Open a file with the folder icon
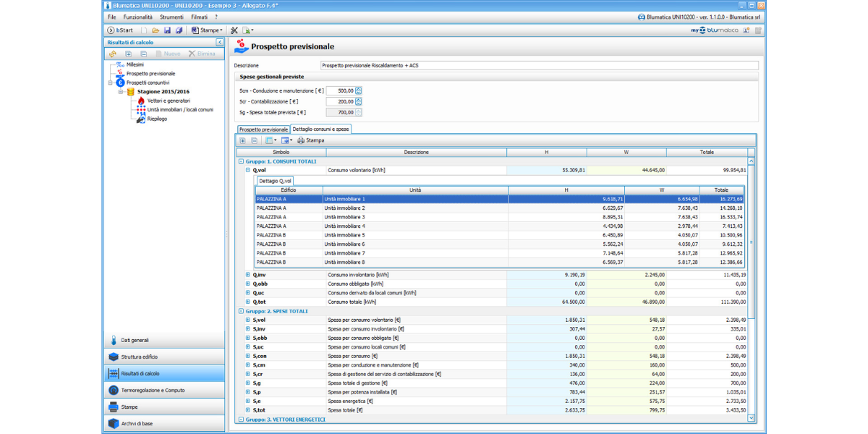Screen dimensions: 868x434 (x=156, y=30)
